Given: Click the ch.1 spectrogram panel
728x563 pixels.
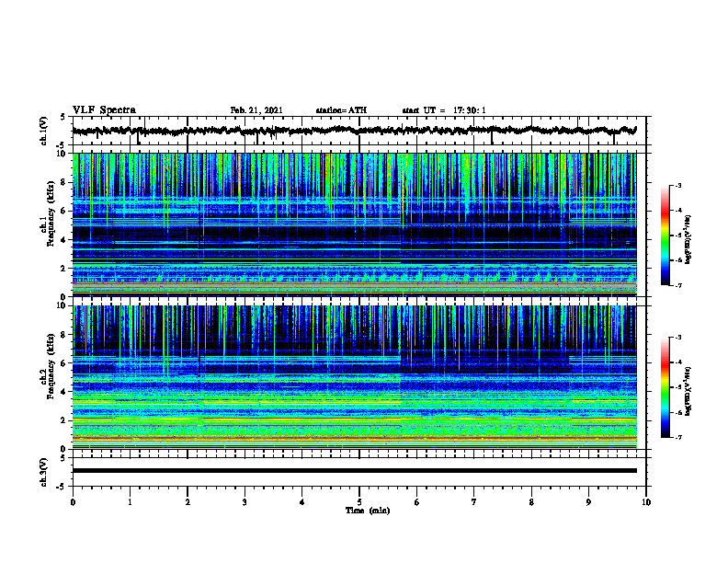Looking at the screenshot, I should tap(354, 224).
